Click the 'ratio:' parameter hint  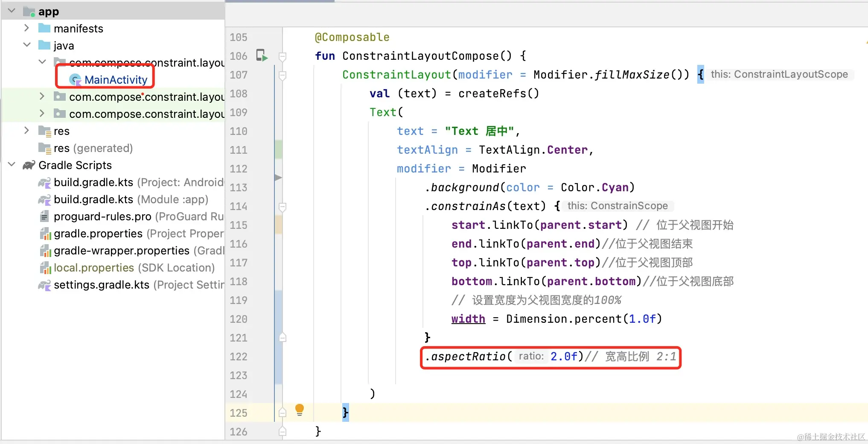coord(531,356)
